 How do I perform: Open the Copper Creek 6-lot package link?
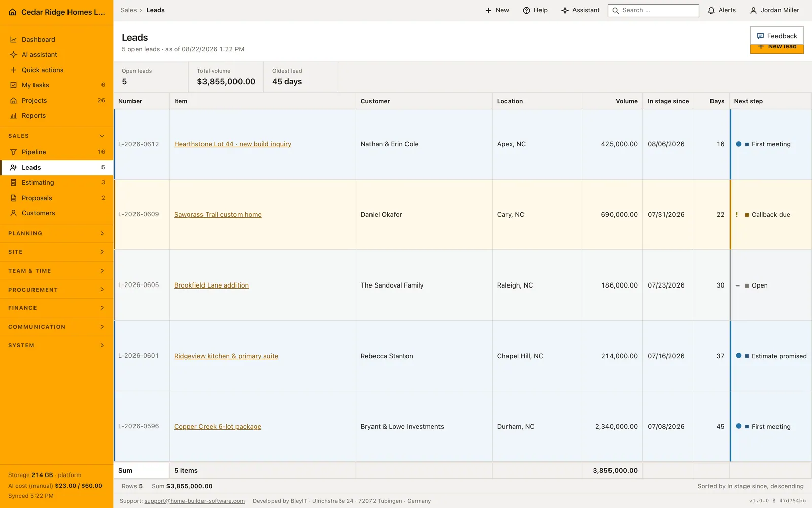(x=217, y=427)
